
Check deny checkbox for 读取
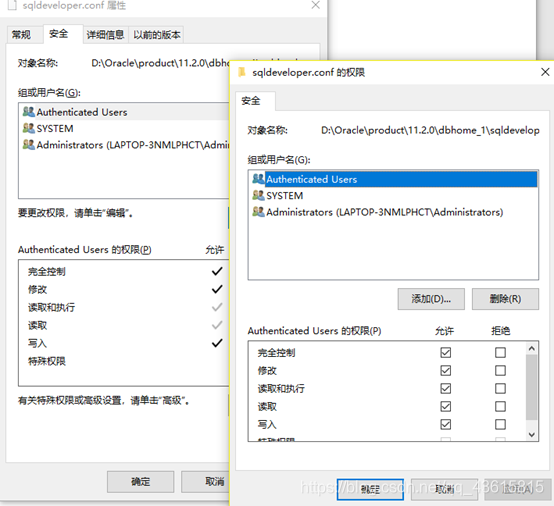click(500, 406)
